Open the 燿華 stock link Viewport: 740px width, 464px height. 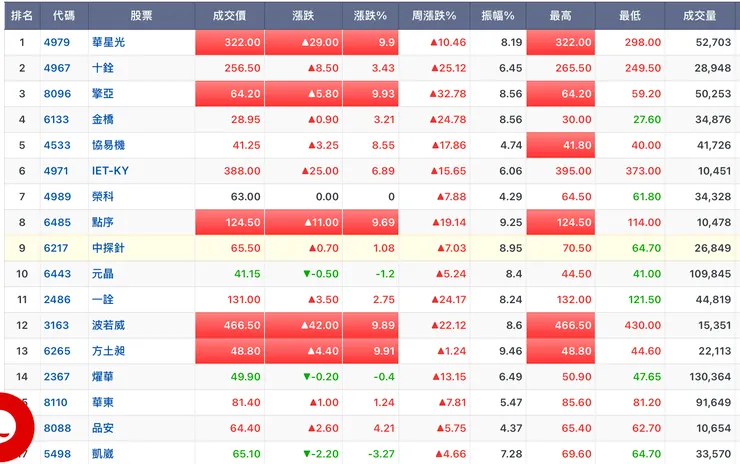103,377
